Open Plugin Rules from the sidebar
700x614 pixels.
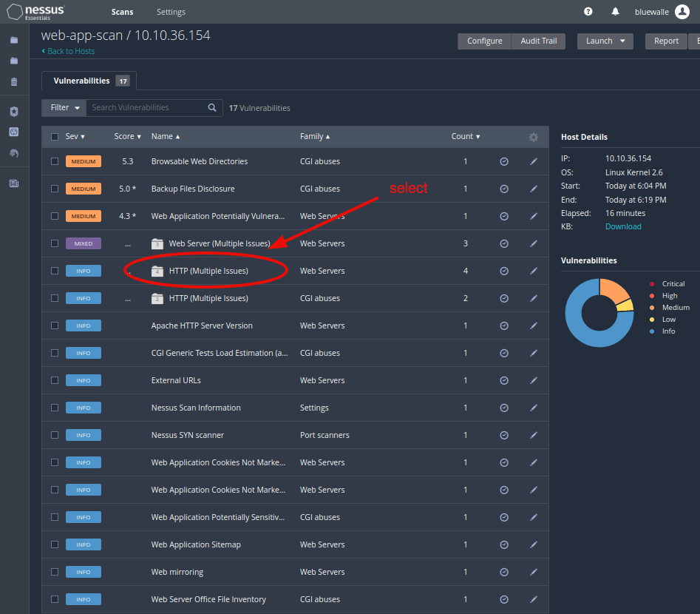pyautogui.click(x=14, y=132)
